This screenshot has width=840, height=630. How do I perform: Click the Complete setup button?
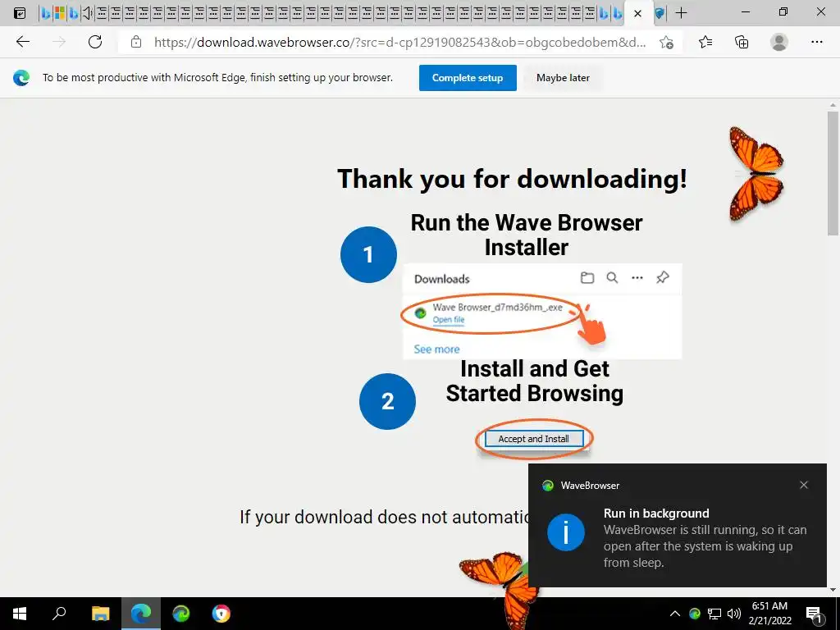[468, 78]
